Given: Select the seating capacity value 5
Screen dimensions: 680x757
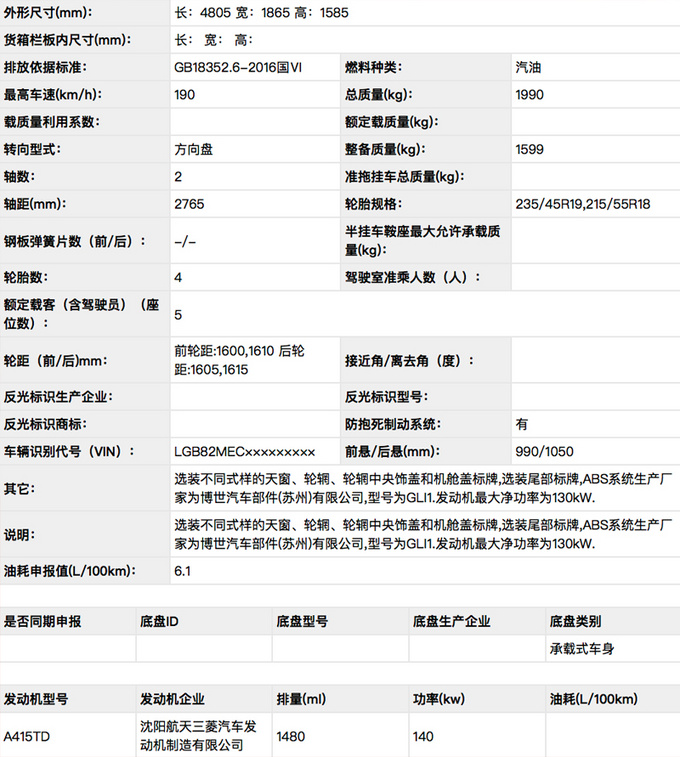Looking at the screenshot, I should [x=178, y=315].
